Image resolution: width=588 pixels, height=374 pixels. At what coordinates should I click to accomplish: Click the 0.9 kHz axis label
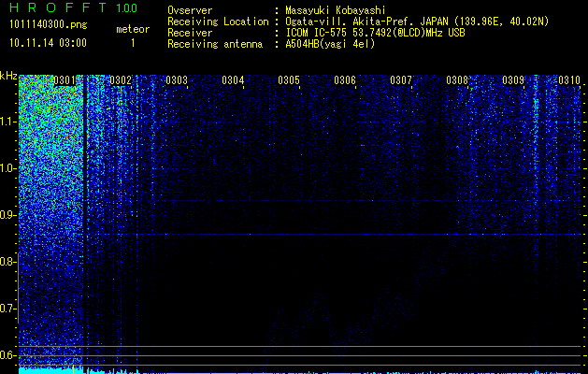[7, 215]
